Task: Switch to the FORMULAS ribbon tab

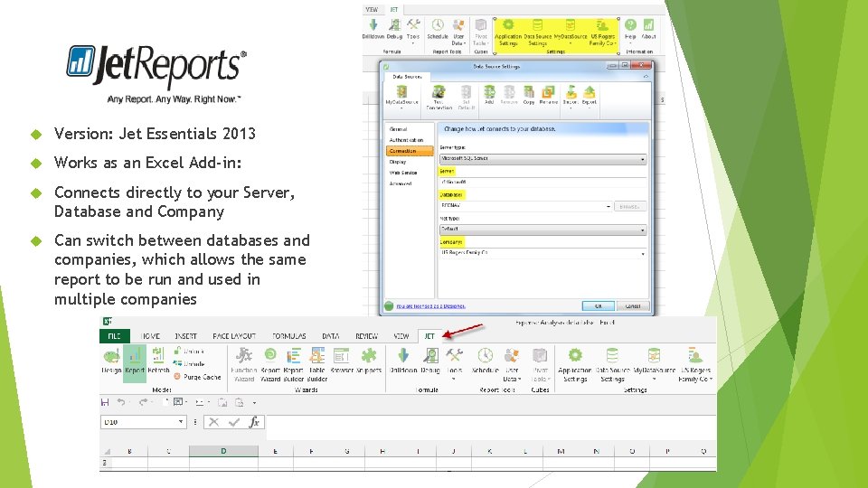Action: tap(289, 336)
